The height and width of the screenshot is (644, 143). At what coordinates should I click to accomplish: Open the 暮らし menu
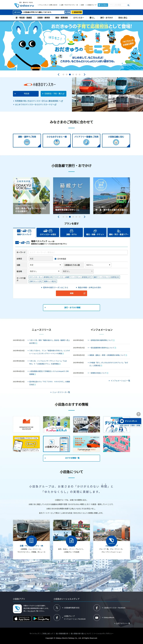point(92,18)
